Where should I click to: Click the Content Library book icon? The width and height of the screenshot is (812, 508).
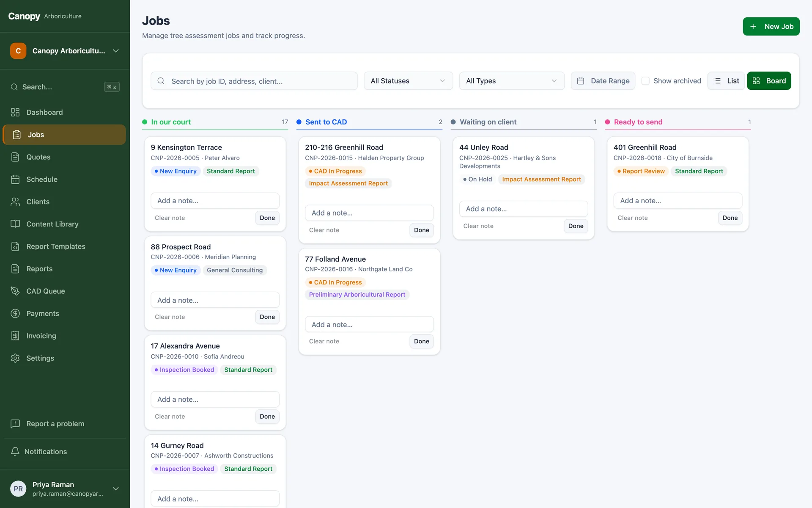tap(15, 224)
